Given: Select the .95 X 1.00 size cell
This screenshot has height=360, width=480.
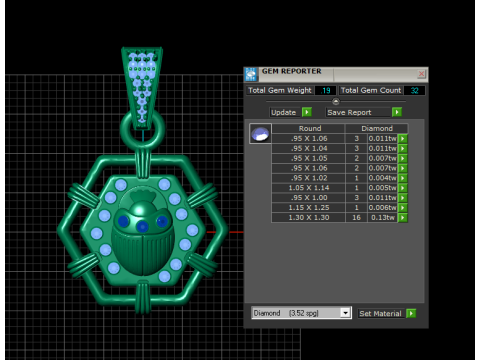Looking at the screenshot, I should tap(309, 198).
